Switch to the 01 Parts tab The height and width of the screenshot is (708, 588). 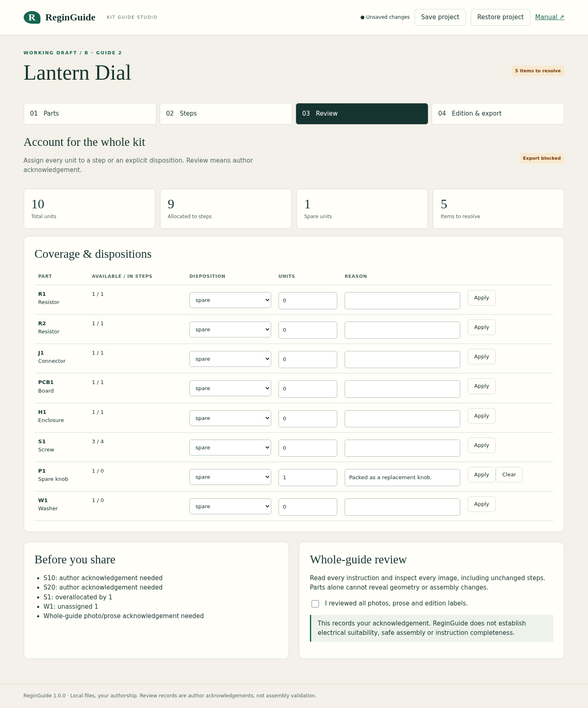[x=90, y=114]
